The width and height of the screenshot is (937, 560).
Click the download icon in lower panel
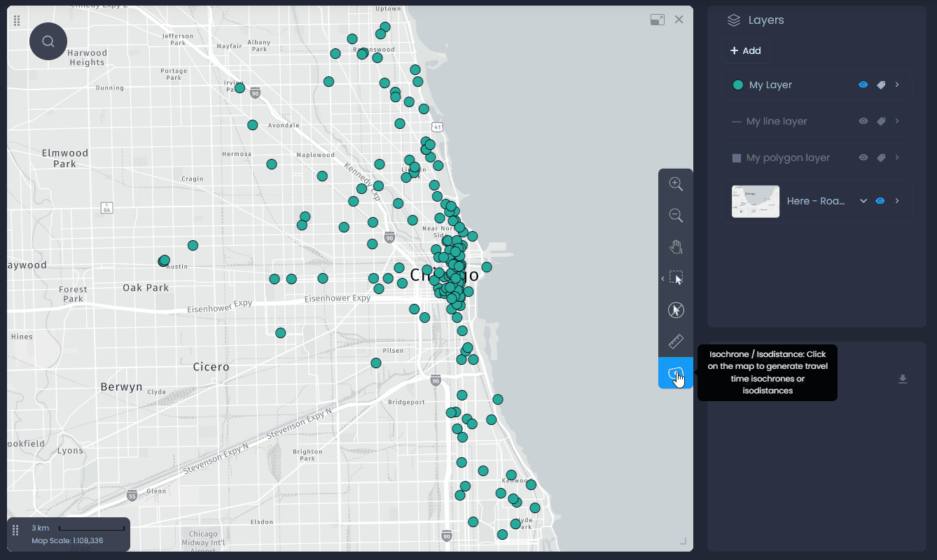point(903,379)
